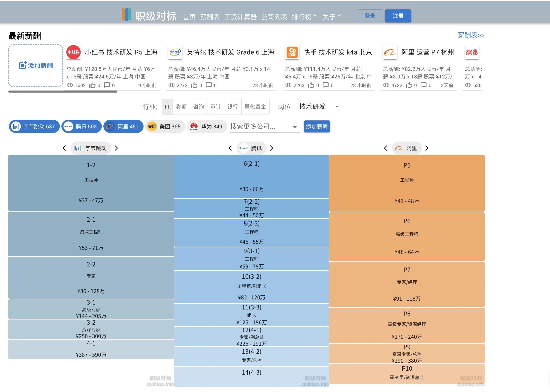Click the 快手 company logo
The height and width of the screenshot is (392, 550).
292,52
